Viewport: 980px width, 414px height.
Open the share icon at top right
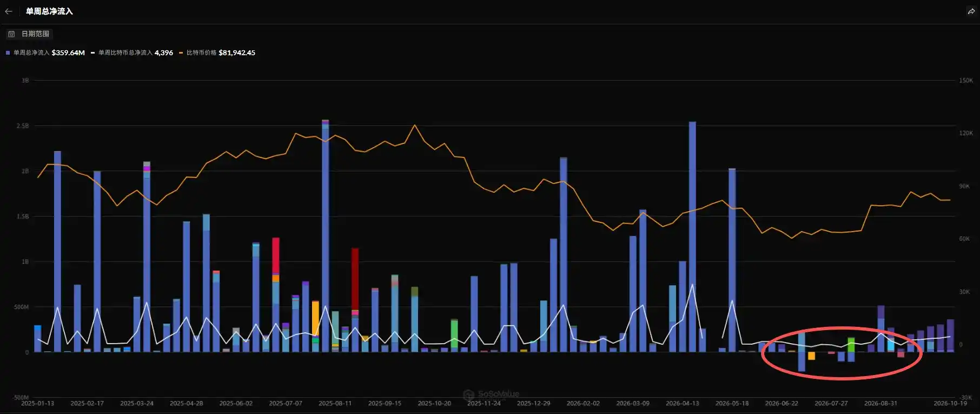coord(971,11)
